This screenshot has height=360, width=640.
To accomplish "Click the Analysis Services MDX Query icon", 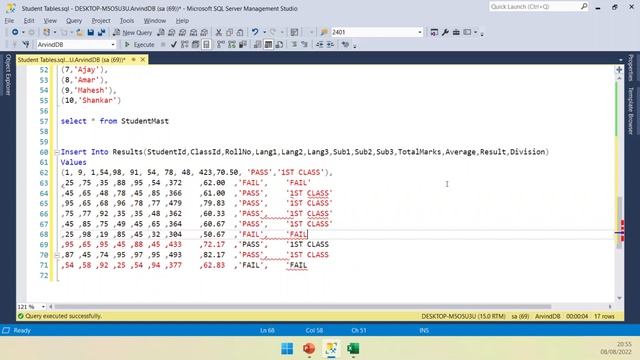I will pos(171,32).
